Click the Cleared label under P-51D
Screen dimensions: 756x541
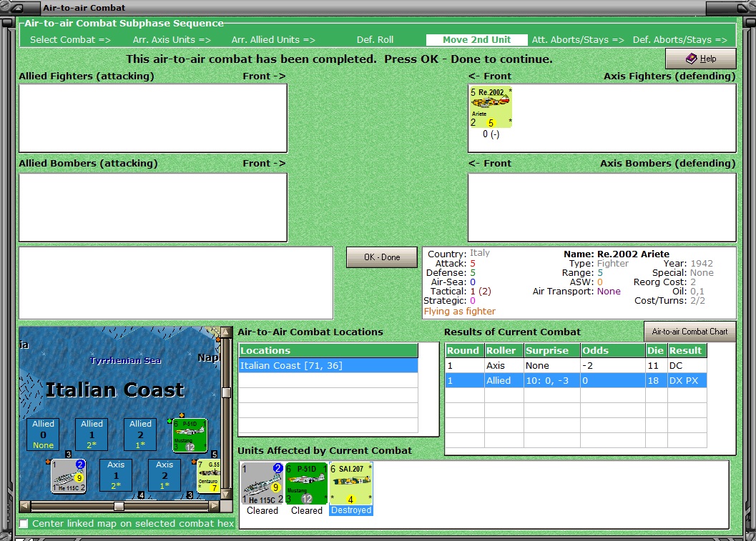307,511
